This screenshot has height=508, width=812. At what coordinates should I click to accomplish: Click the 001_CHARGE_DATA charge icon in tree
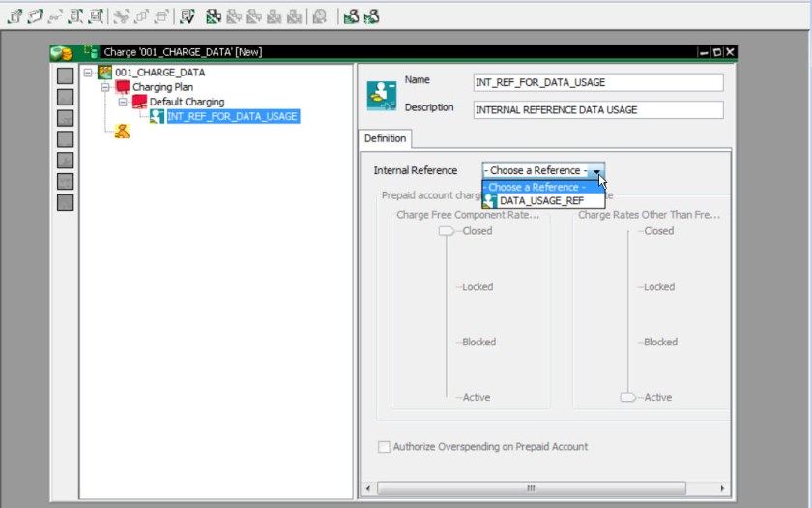pyautogui.click(x=105, y=72)
